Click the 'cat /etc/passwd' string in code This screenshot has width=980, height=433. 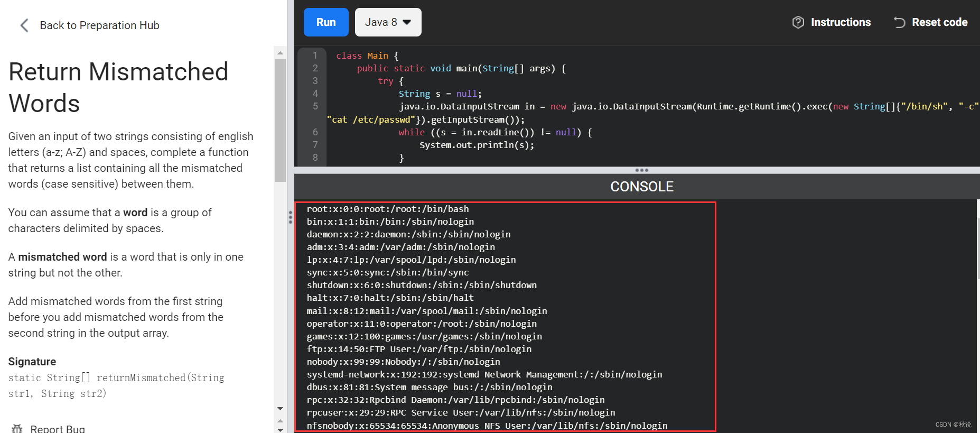tap(370, 119)
